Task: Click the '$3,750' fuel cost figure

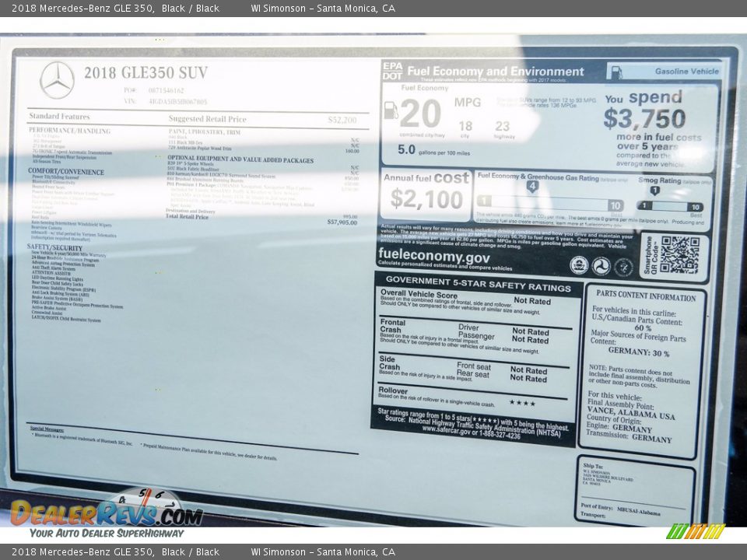Action: click(644, 118)
